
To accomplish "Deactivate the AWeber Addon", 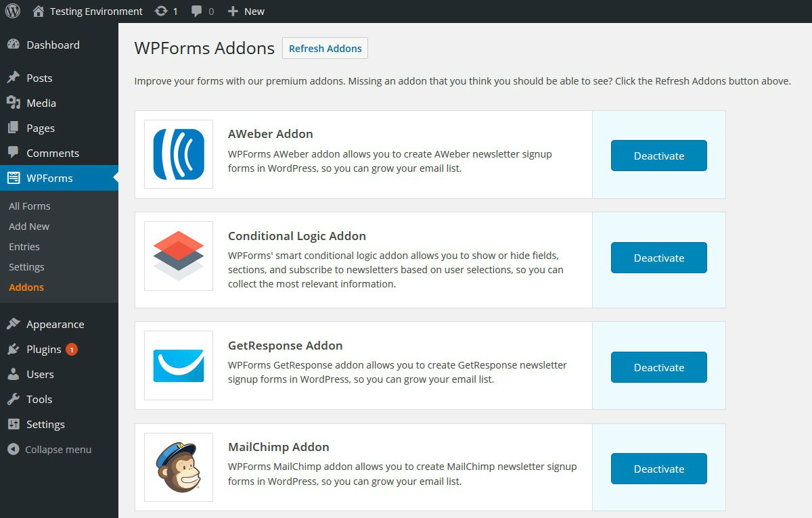I will 658,156.
